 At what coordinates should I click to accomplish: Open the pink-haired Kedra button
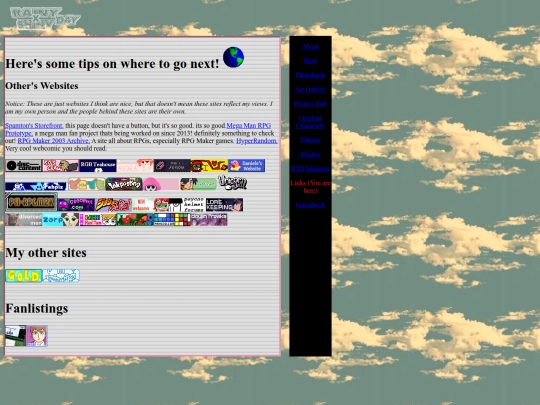pos(135,166)
